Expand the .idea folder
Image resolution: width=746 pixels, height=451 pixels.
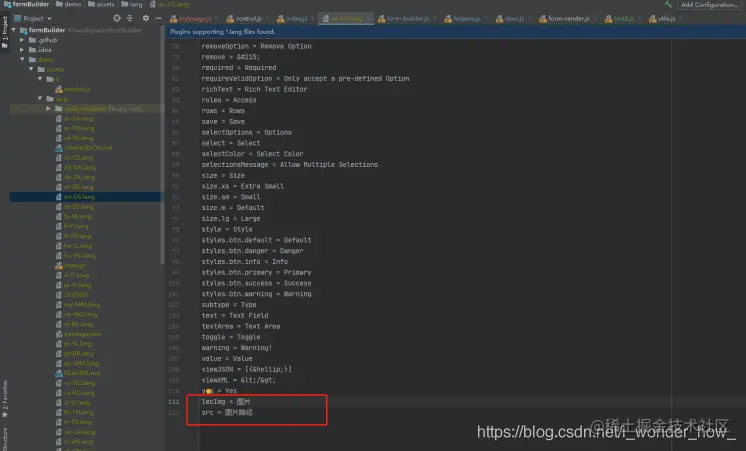tap(22, 49)
